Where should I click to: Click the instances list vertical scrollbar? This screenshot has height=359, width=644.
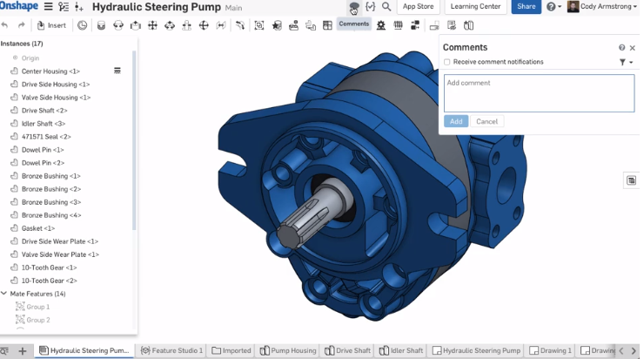tap(134, 139)
